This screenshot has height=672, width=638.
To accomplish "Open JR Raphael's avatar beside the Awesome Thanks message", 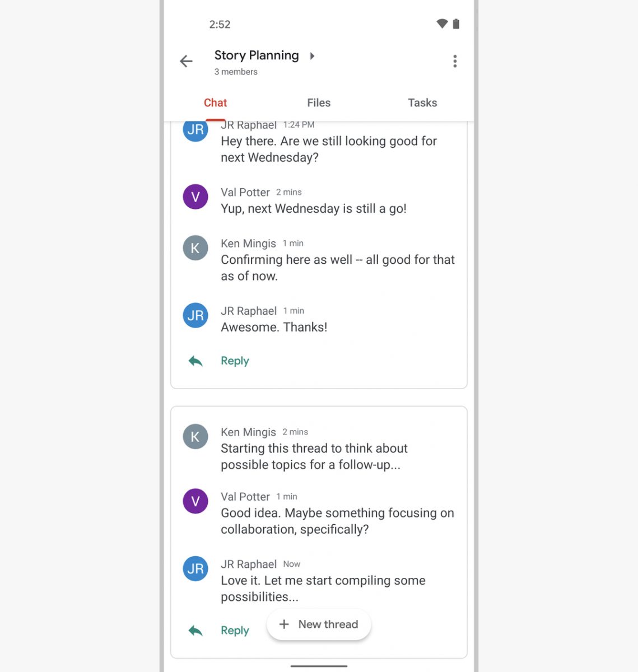I will [195, 315].
